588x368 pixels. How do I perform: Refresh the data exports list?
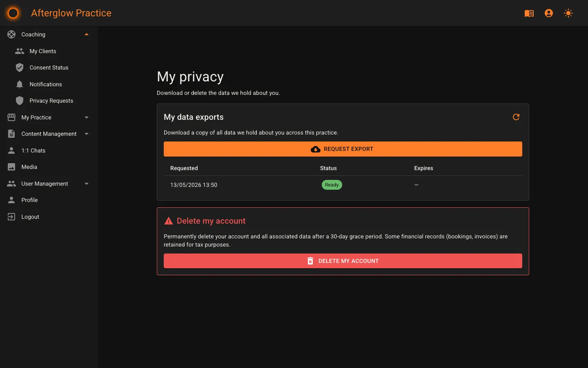pos(516,117)
